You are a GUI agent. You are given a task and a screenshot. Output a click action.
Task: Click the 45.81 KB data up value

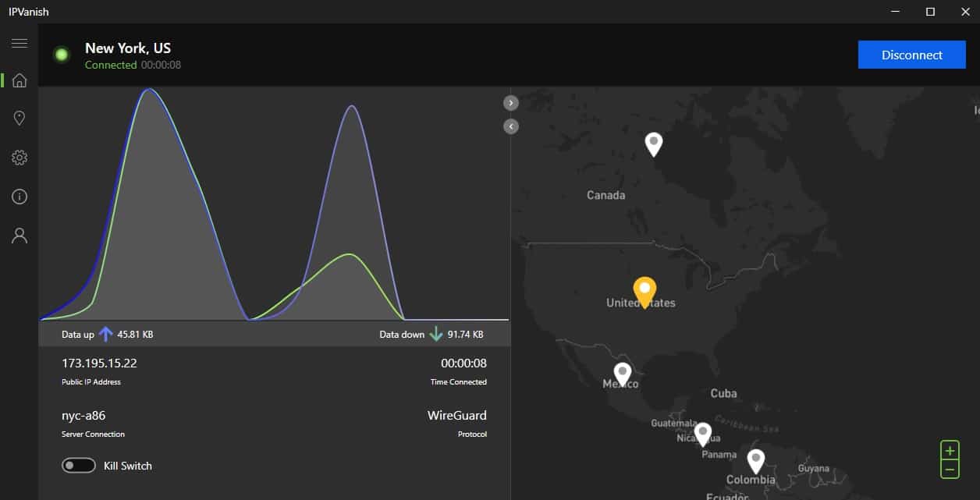(135, 335)
